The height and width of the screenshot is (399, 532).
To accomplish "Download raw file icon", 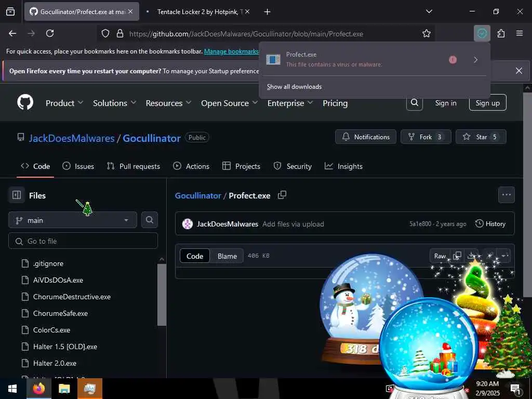I will point(471,256).
